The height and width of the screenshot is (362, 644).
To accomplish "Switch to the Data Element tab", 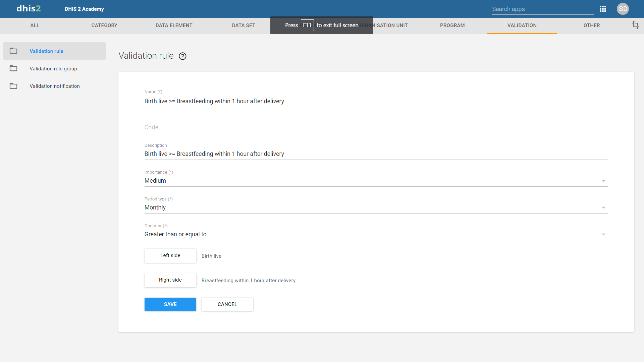I will (x=174, y=25).
